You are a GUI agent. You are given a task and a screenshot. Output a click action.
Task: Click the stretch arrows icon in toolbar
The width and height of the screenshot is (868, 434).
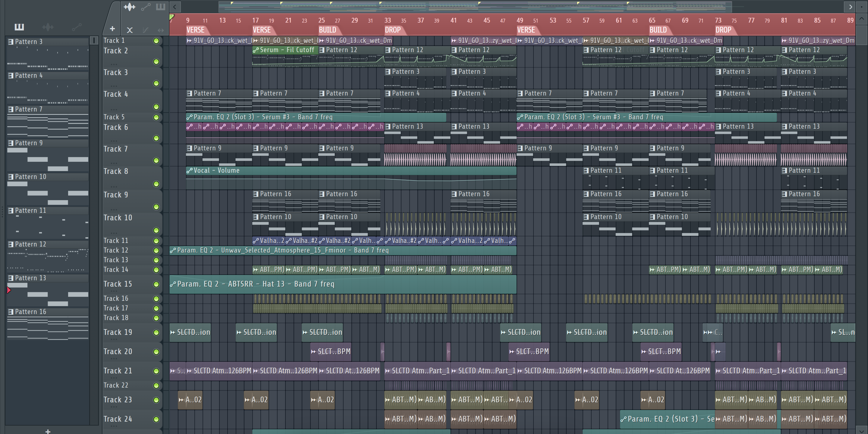point(161,30)
